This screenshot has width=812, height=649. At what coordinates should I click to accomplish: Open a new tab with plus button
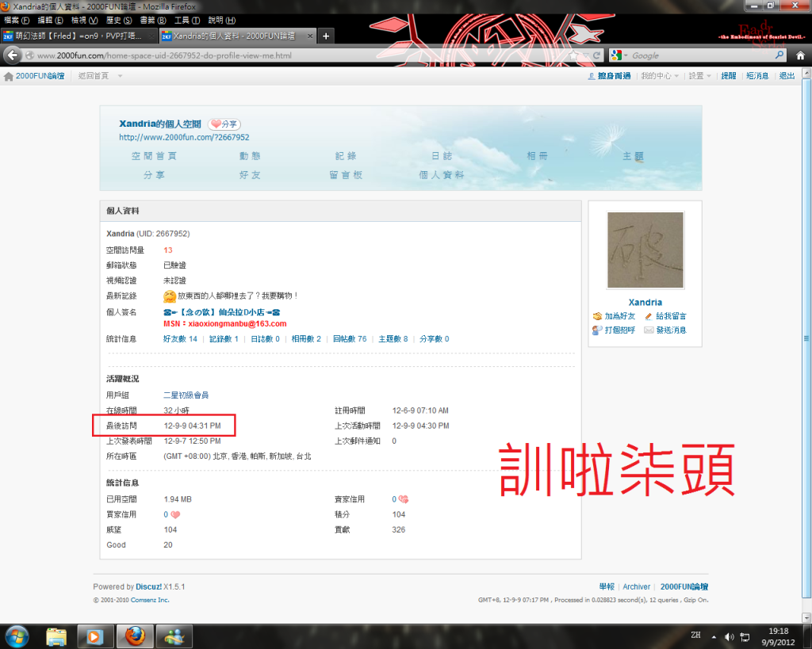coord(326,36)
